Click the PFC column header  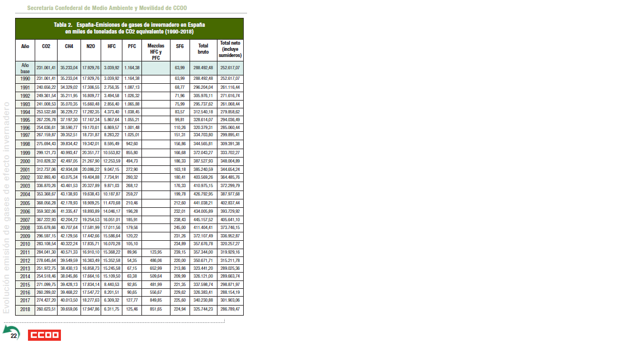pyautogui.click(x=132, y=46)
